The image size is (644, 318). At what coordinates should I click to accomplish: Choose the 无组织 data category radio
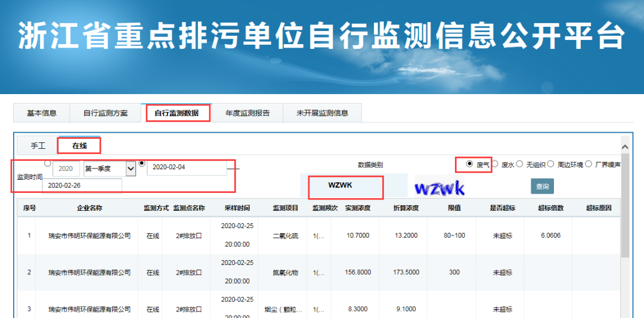tap(519, 164)
